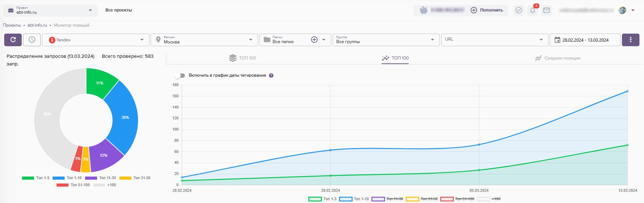The height and width of the screenshot is (203, 644).
Task: Open the Москва region dropdown
Action: pos(204,40)
